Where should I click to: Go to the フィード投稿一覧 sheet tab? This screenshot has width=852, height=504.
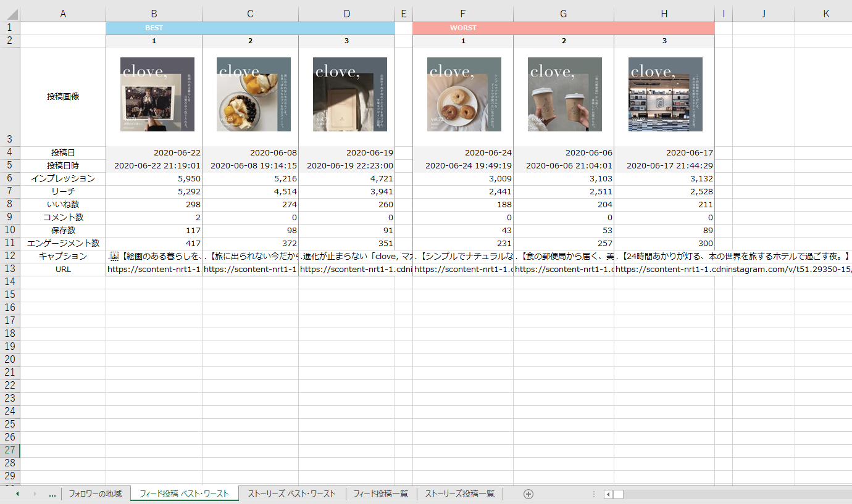coord(380,494)
